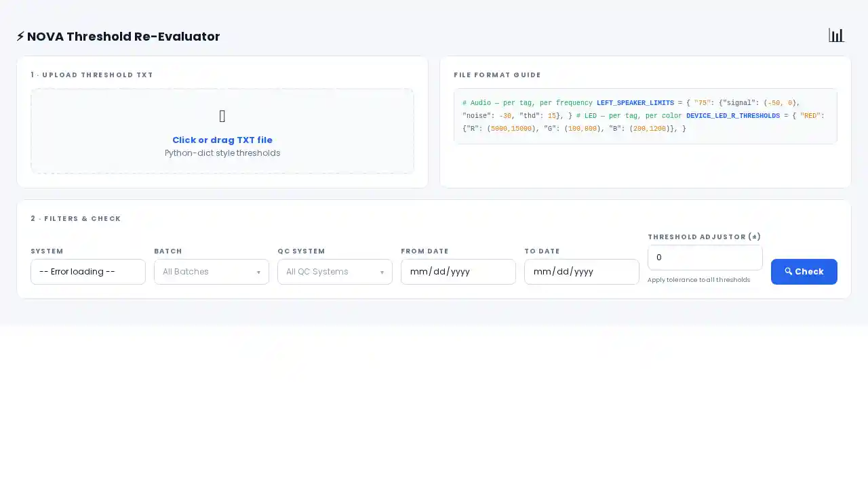Viewport: 868px width, 488px height.
Task: Click the From Date input field
Action: [x=458, y=272]
